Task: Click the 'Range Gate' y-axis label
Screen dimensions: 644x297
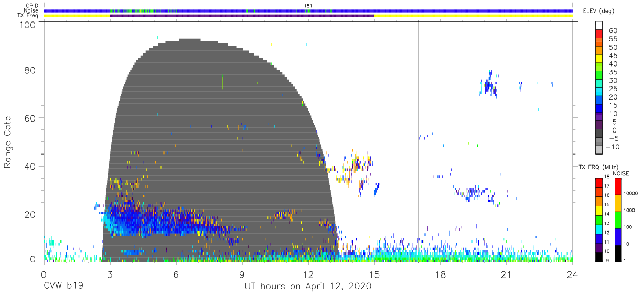Action: 8,142
